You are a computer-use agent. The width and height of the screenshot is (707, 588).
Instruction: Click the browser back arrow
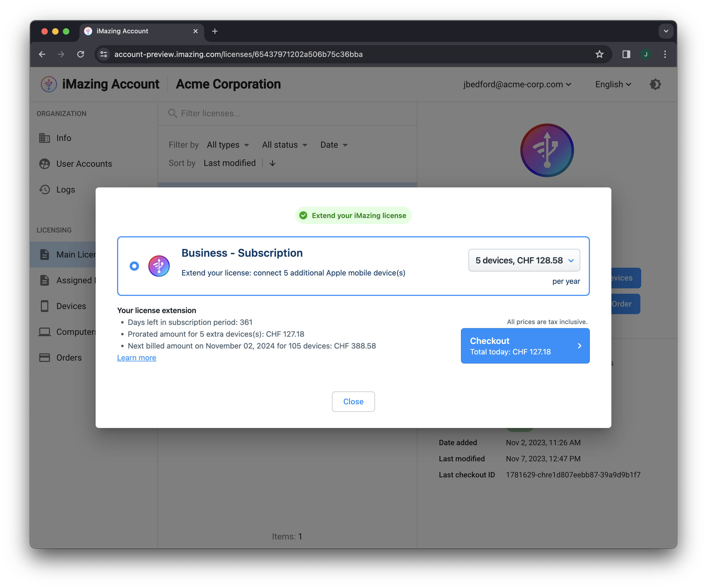point(42,54)
